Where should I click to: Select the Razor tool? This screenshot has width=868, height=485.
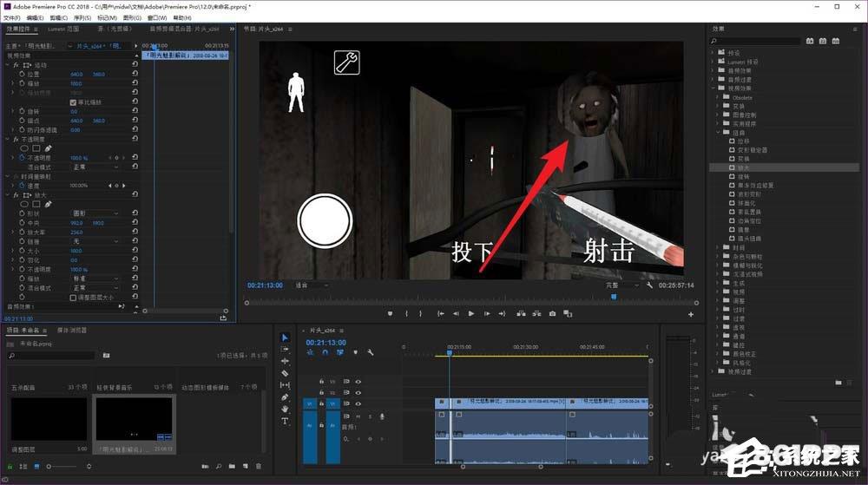pos(285,373)
